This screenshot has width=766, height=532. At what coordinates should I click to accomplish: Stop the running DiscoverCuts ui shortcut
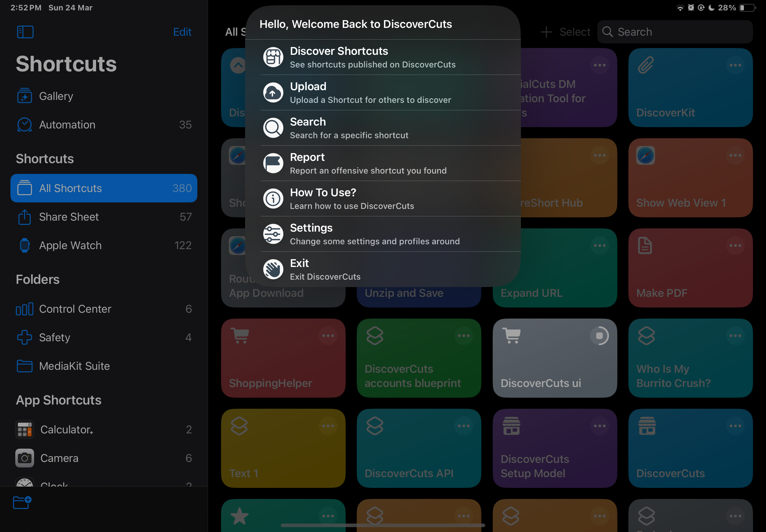[x=599, y=336]
